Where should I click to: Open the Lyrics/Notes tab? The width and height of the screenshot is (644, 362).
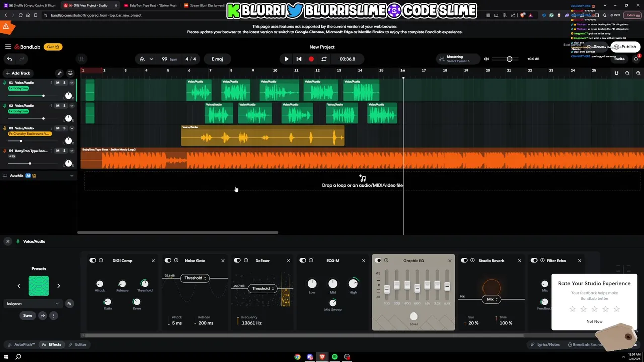[x=545, y=344]
